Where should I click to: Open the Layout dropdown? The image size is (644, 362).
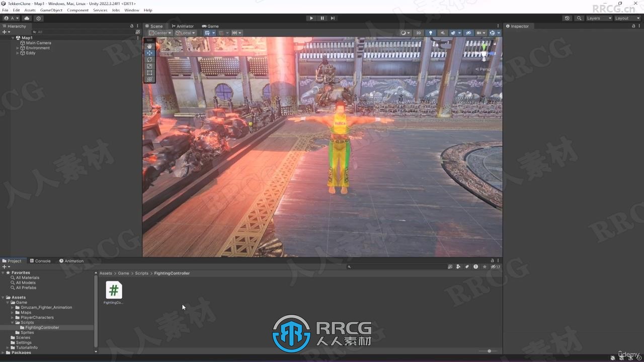point(627,18)
